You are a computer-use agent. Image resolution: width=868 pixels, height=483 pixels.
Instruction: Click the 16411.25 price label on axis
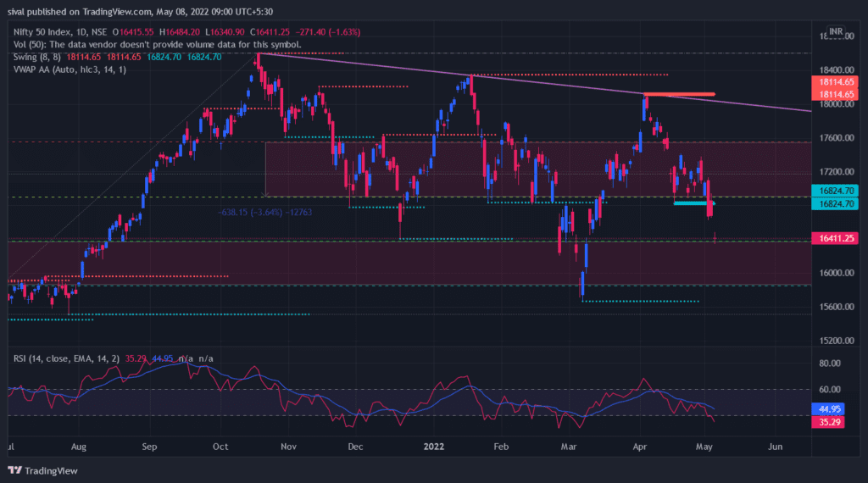(835, 238)
